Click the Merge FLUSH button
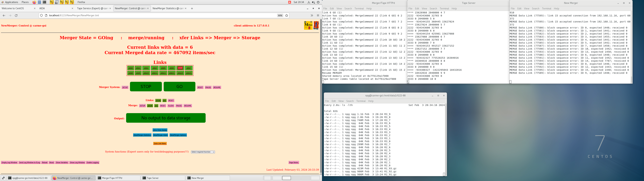This screenshot has width=644, height=181. tap(171, 106)
